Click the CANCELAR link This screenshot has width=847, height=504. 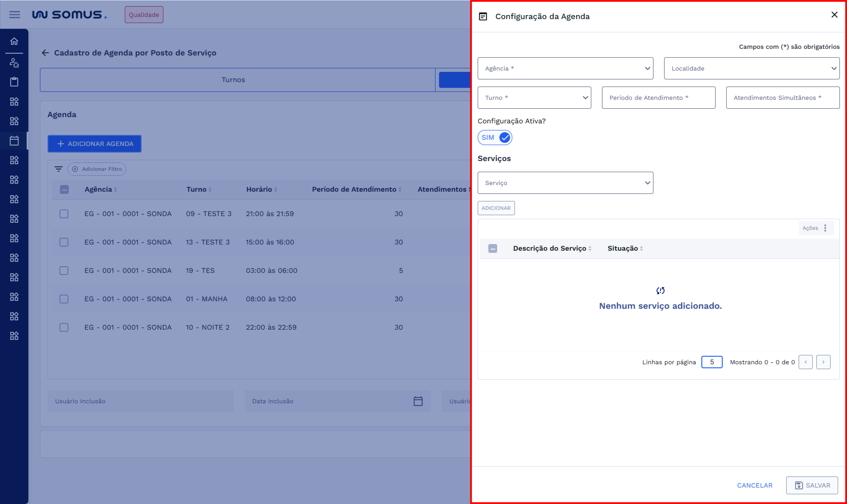tap(754, 485)
